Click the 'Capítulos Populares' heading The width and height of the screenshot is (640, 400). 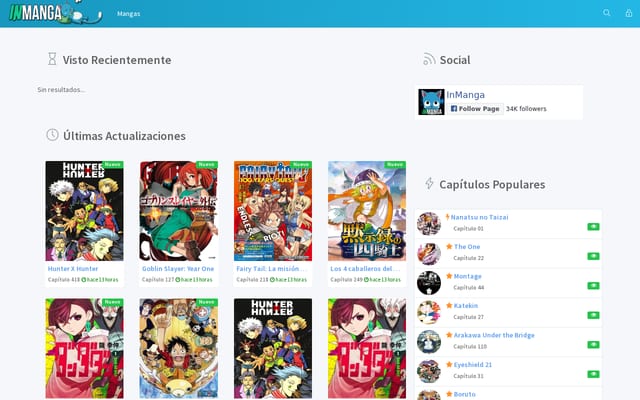(x=492, y=184)
